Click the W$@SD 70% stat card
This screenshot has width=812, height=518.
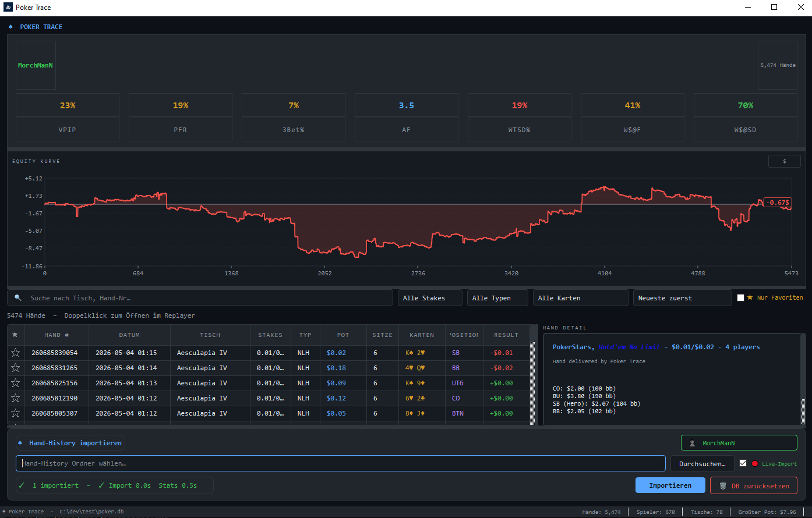click(x=746, y=117)
